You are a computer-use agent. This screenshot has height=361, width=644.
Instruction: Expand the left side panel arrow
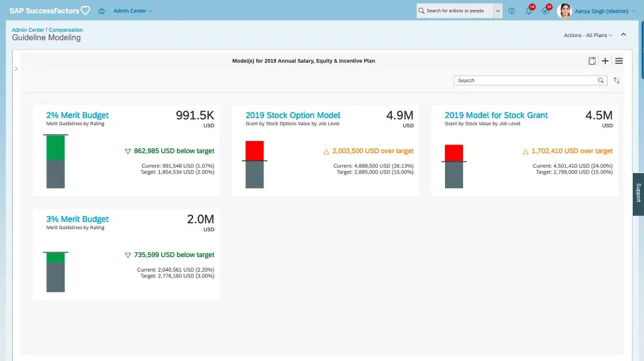coord(15,68)
